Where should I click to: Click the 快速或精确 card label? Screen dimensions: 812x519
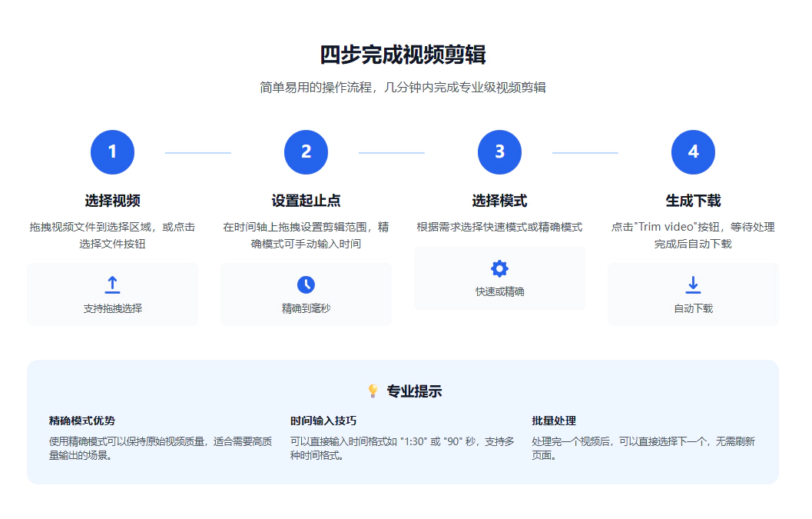coord(499,292)
